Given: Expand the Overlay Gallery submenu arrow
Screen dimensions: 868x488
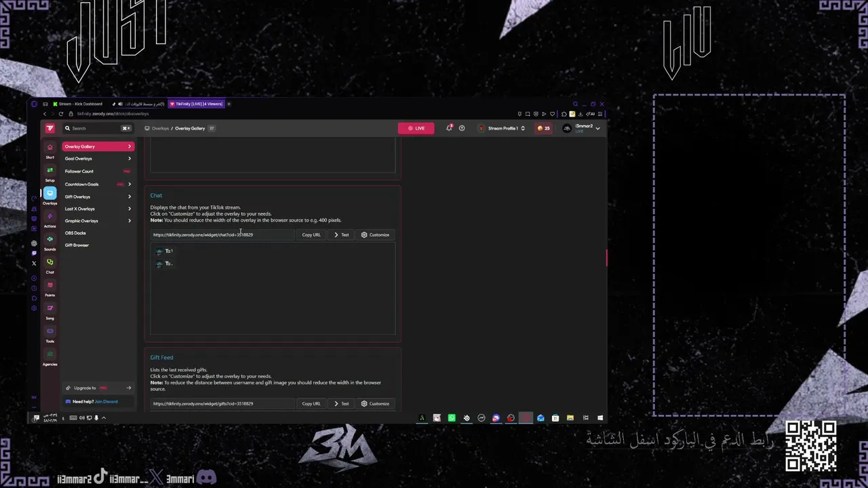Looking at the screenshot, I should 130,146.
